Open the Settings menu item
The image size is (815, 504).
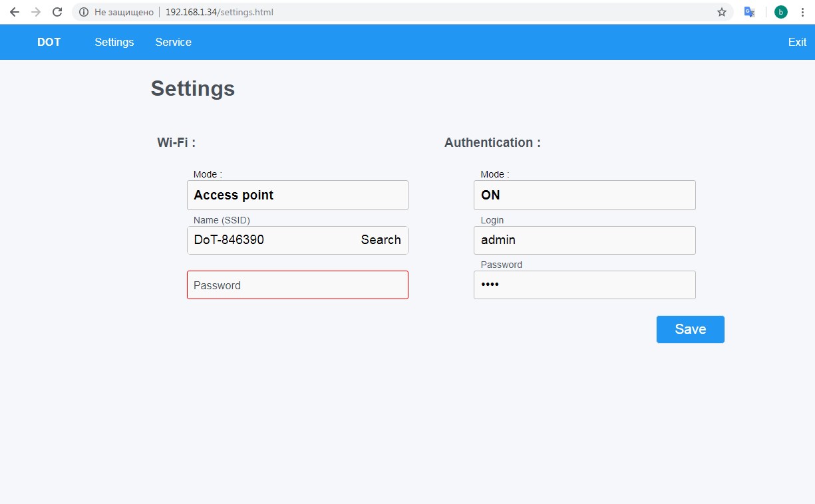click(x=114, y=42)
